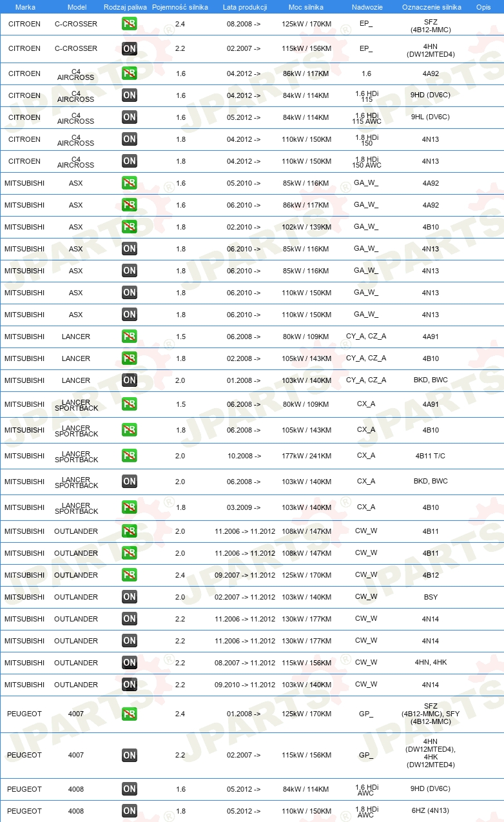Click the 4A91 code in Lancer Sportback row
504x822 pixels.
tap(431, 404)
